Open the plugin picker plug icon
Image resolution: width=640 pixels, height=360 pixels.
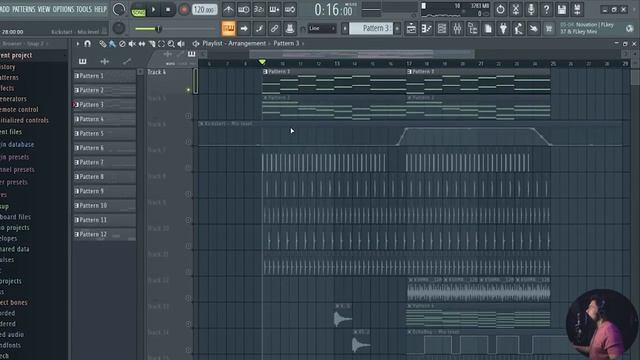tap(503, 29)
